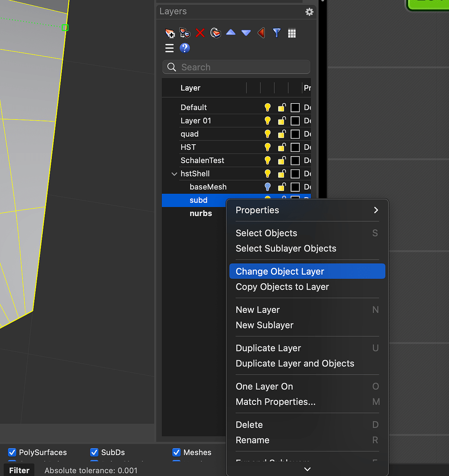The width and height of the screenshot is (449, 476).
Task: Click Rename in the context menu
Action: point(252,440)
